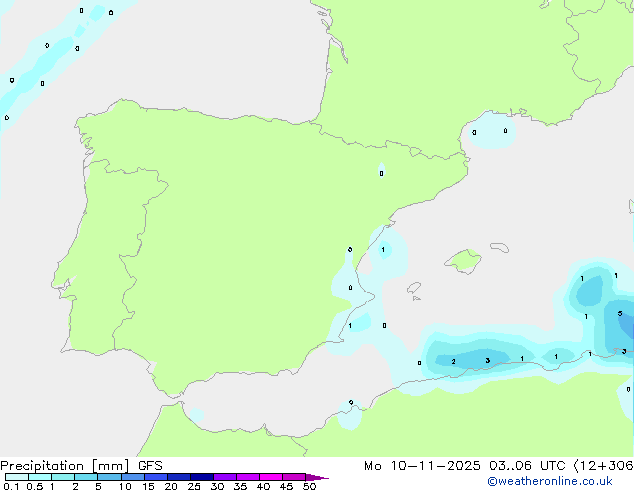The height and width of the screenshot is (490, 634).
Task: Choose the 25–30 mm dark blue swatch
Action: (x=201, y=477)
